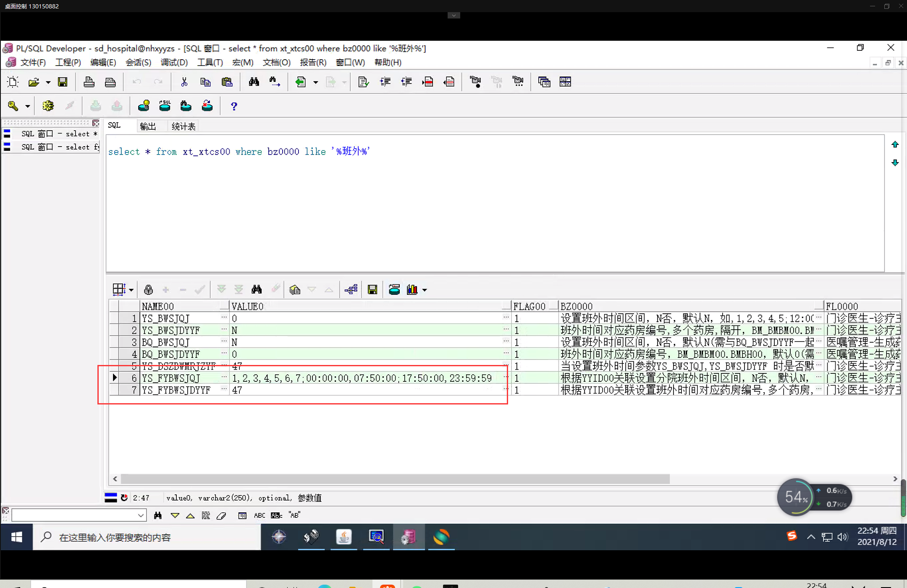Click the horizontal scrollbar of results grid
Screen dimensions: 907x588
[x=395, y=479]
